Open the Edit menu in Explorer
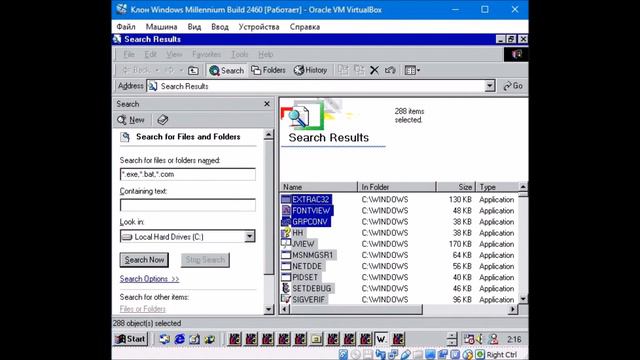The height and width of the screenshot is (360, 640). pyautogui.click(x=150, y=54)
